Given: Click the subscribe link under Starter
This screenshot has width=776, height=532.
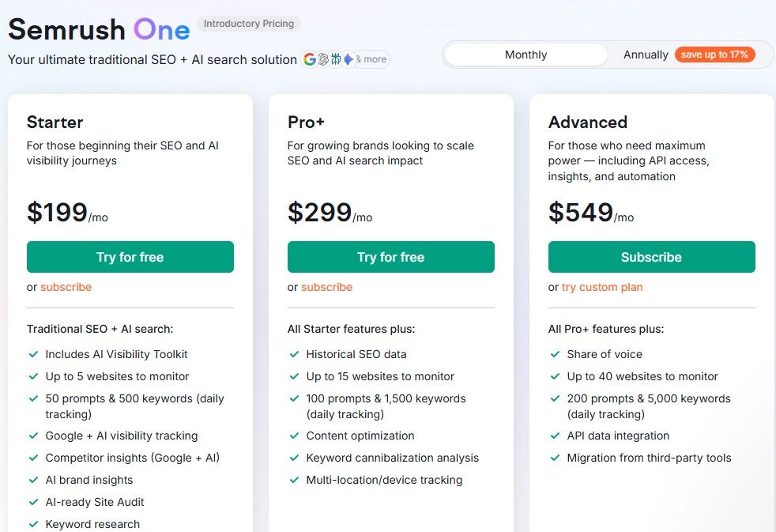Looking at the screenshot, I should click(x=66, y=287).
